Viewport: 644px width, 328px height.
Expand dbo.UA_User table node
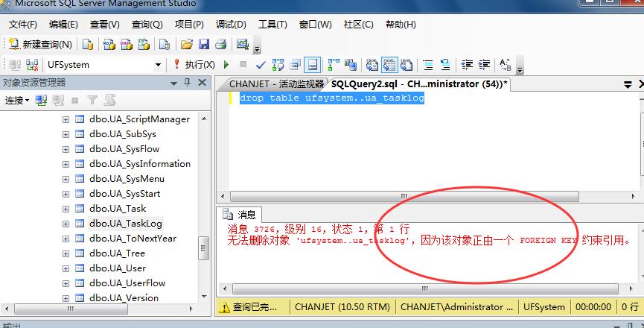(66, 268)
